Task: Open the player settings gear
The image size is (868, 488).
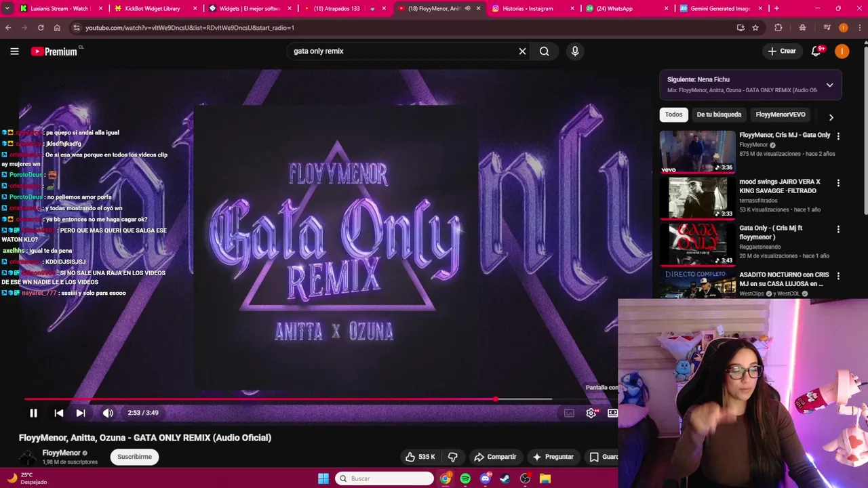Action: click(x=591, y=413)
